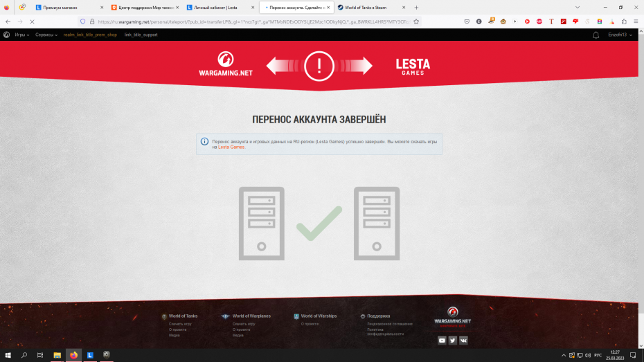Screen dimensions: 644x362
Task: Switch to World of Tanks в Steam tab
Action: [x=370, y=8]
